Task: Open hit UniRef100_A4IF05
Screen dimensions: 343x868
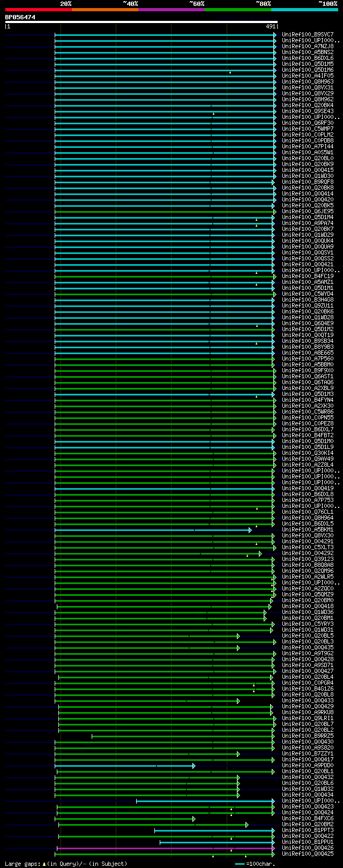Action: coord(308,76)
